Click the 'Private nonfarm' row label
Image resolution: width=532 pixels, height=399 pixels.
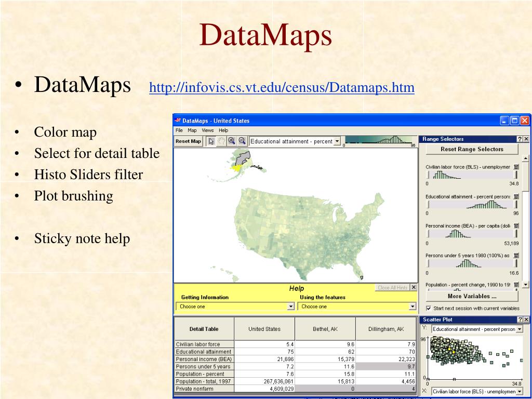pyautogui.click(x=204, y=389)
